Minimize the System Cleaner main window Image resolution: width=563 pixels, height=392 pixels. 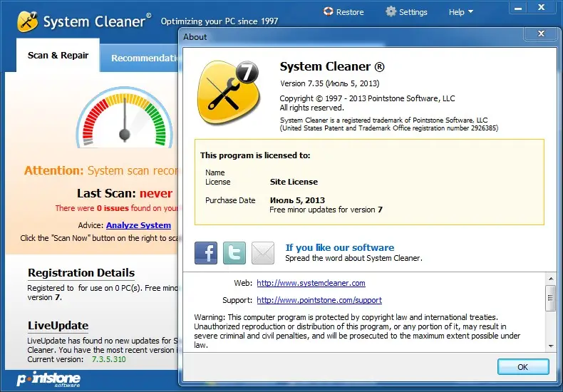[x=518, y=8]
